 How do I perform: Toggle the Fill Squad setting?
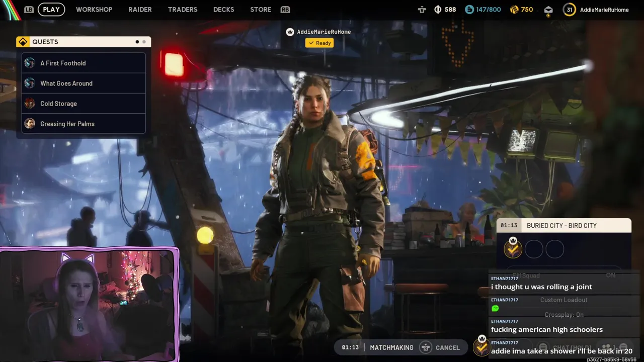pyautogui.click(x=563, y=275)
